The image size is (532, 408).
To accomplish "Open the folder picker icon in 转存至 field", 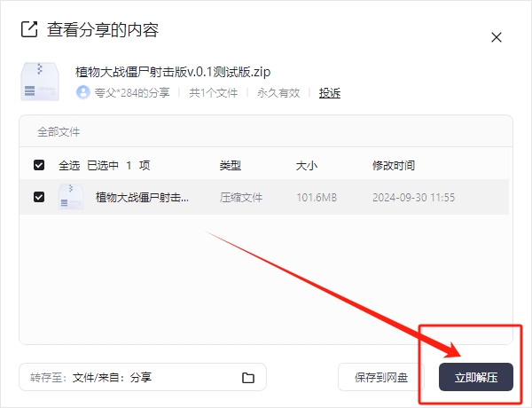I will [x=248, y=378].
